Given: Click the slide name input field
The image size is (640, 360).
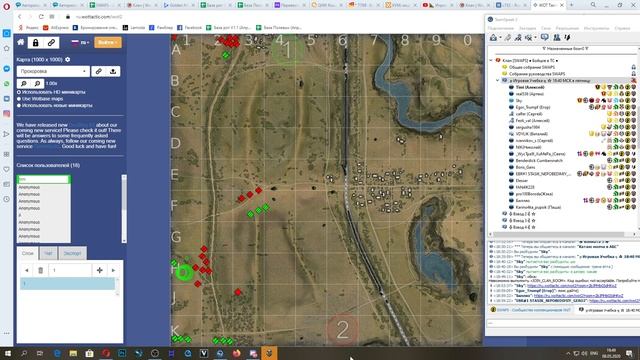Looking at the screenshot, I should pos(69,270).
